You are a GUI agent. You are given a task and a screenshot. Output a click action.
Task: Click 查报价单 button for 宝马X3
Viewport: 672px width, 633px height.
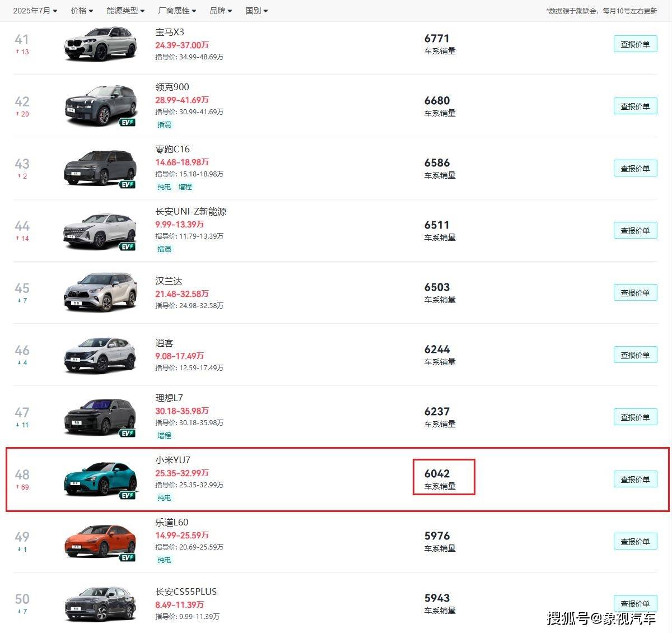[635, 44]
